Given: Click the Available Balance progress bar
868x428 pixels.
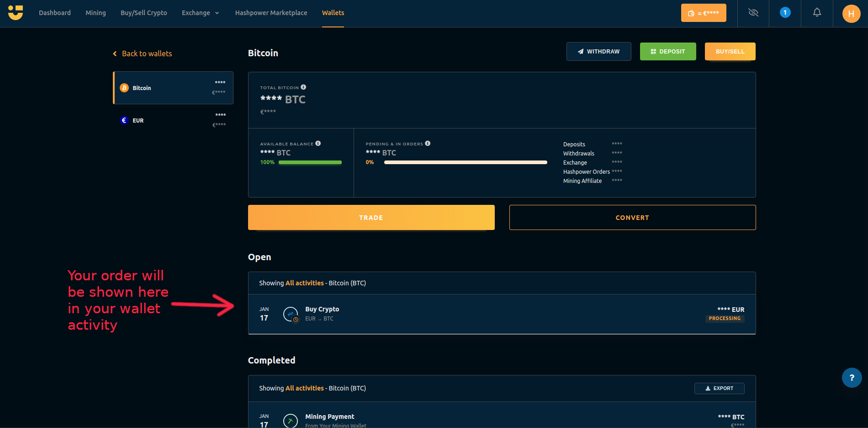Looking at the screenshot, I should click(310, 162).
